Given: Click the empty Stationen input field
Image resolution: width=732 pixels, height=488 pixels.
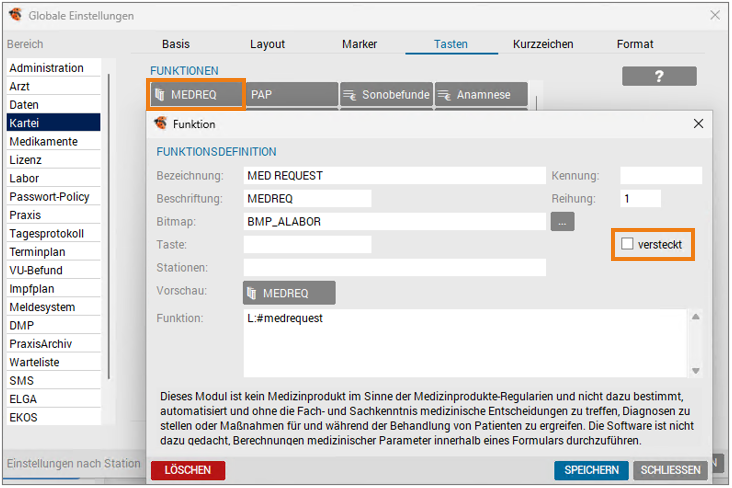Looking at the screenshot, I should (394, 268).
